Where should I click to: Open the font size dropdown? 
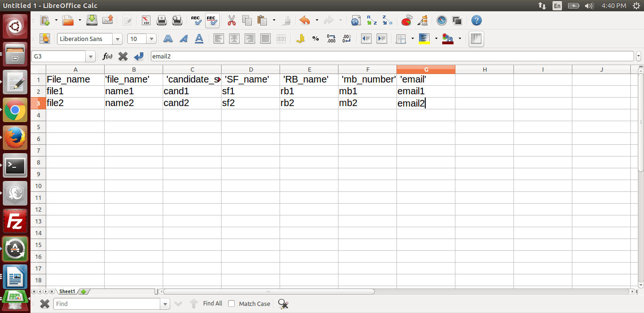click(x=151, y=39)
